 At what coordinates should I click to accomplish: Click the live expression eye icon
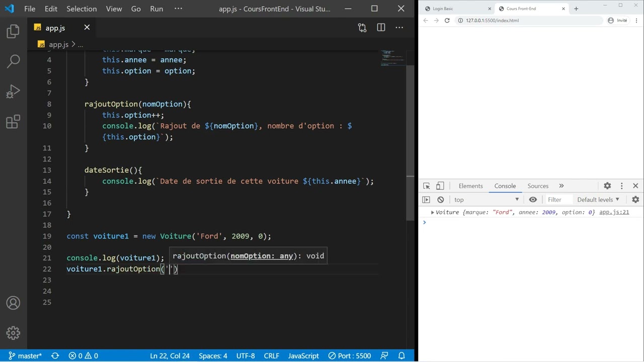tap(533, 200)
